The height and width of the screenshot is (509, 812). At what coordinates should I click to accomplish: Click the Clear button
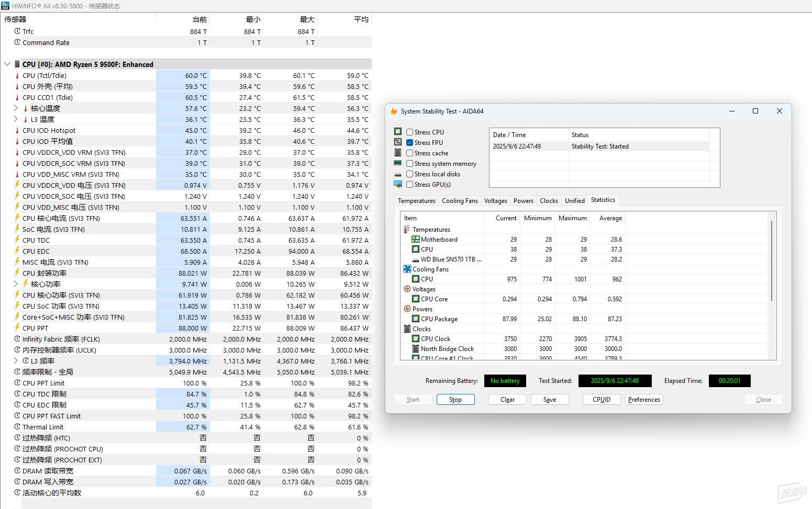pyautogui.click(x=507, y=399)
